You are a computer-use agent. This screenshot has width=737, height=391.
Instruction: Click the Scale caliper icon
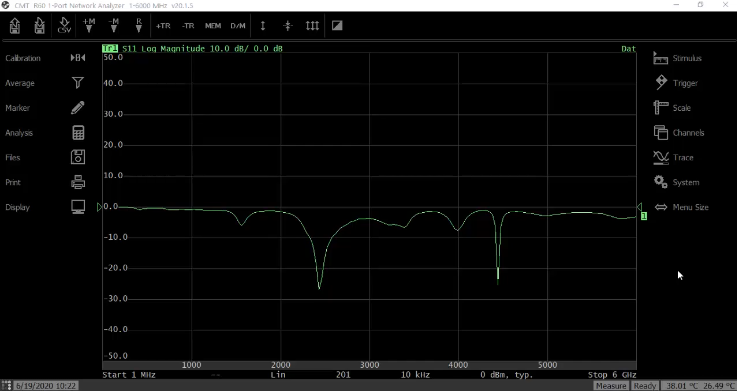coord(660,108)
